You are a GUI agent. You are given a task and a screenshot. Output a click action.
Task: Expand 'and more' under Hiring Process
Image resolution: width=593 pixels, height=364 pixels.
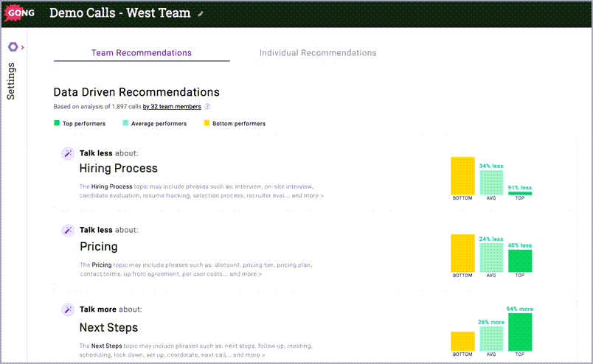(307, 196)
